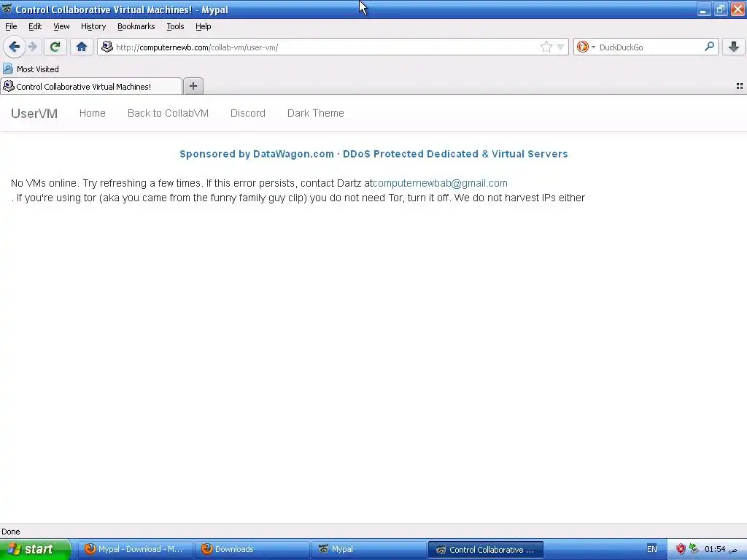
Task: Open the address bar history dropdown arrow
Action: 561,47
